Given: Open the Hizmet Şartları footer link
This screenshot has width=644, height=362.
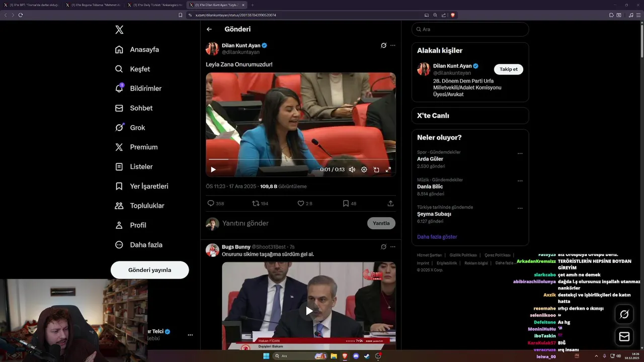Looking at the screenshot, I should (x=429, y=255).
